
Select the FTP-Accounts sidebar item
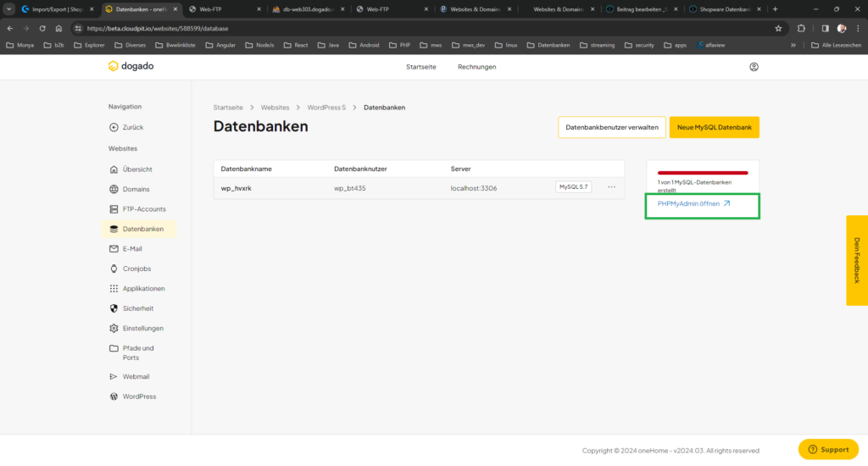coord(143,209)
